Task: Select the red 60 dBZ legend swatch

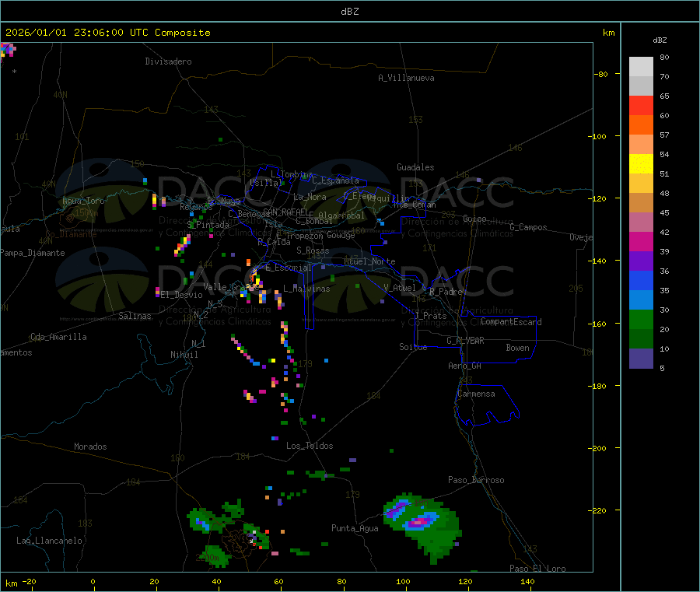Action: [641, 105]
